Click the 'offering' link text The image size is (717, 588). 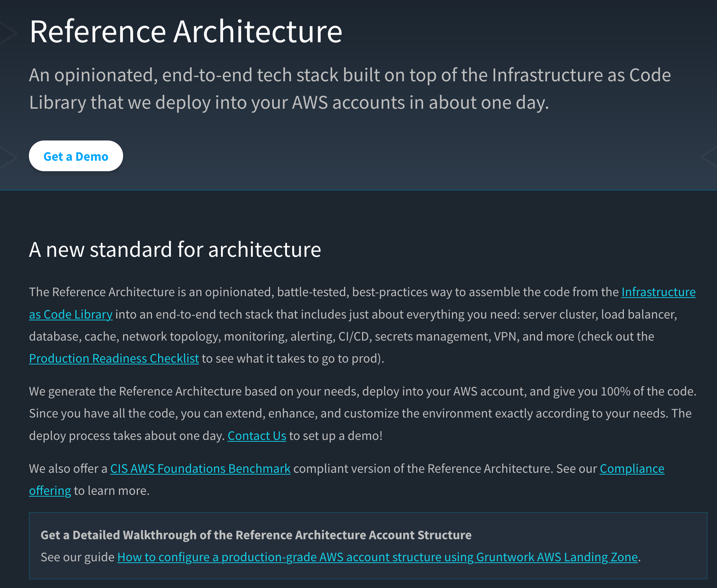pyautogui.click(x=50, y=490)
